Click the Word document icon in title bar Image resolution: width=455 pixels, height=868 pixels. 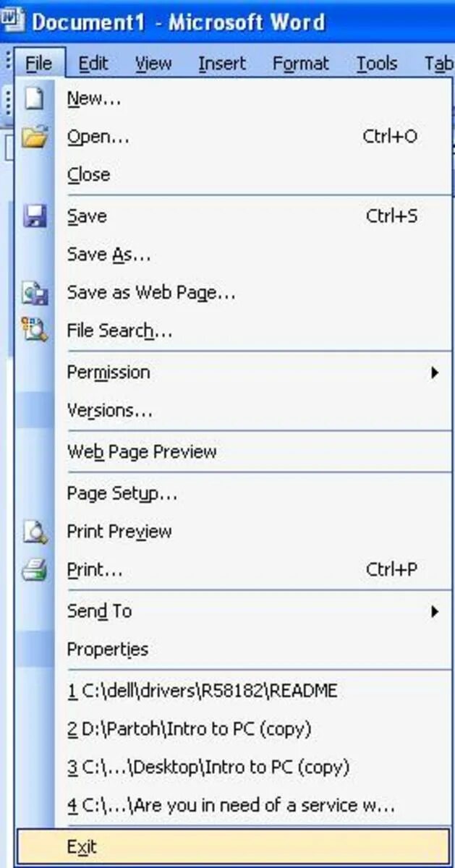(x=12, y=20)
